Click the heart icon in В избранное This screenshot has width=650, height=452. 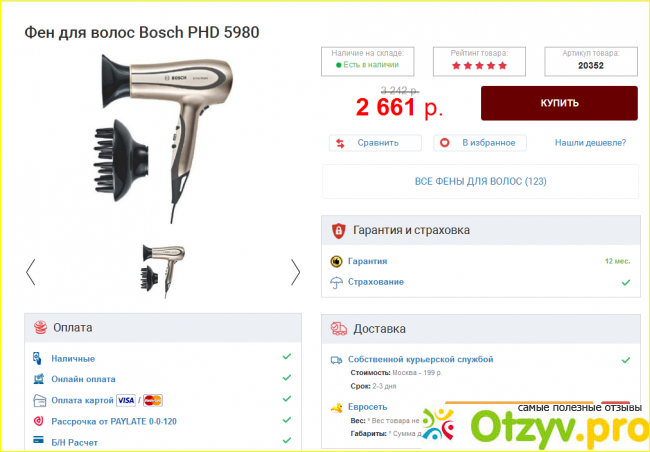[x=444, y=143]
